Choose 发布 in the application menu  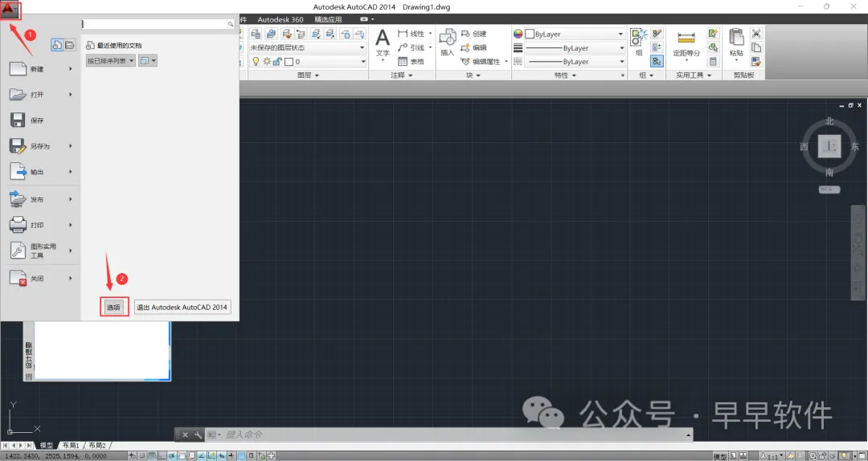40,199
